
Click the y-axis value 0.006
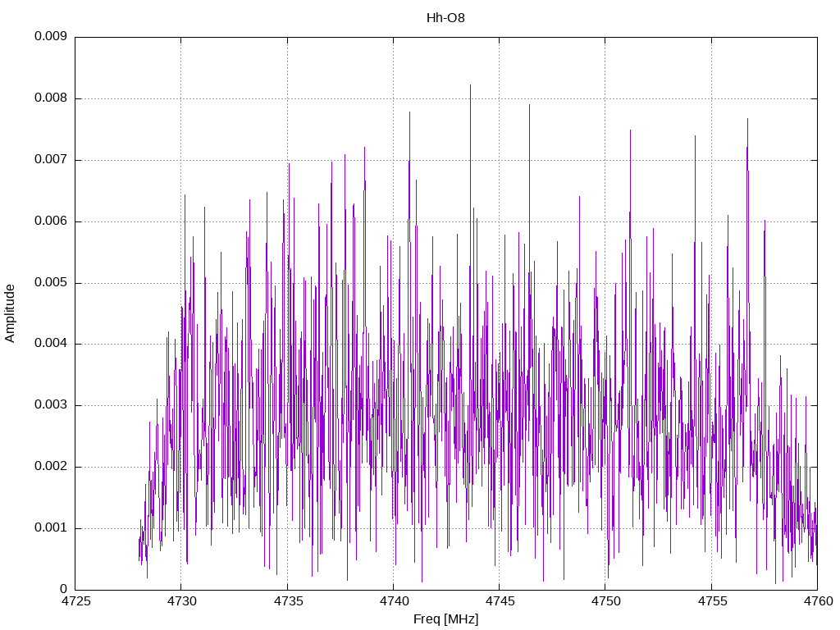(x=51, y=221)
